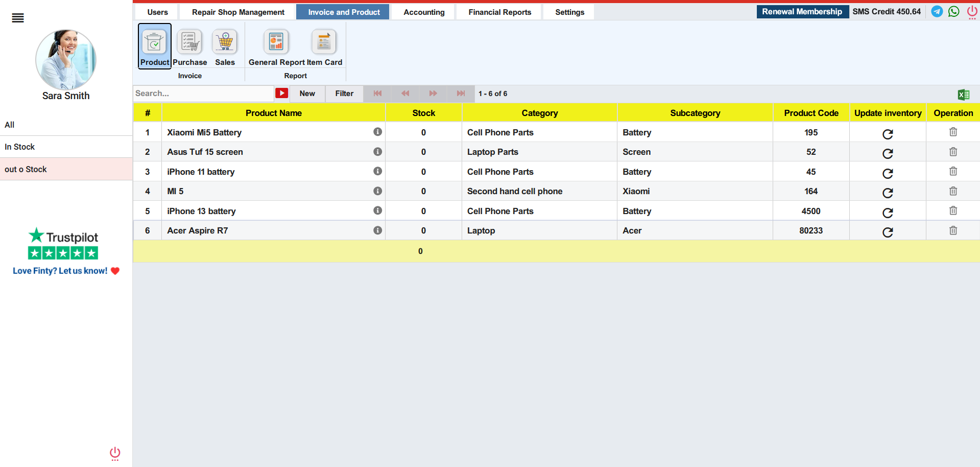Show info for MI 5 product
This screenshot has height=467, width=980.
[378, 191]
